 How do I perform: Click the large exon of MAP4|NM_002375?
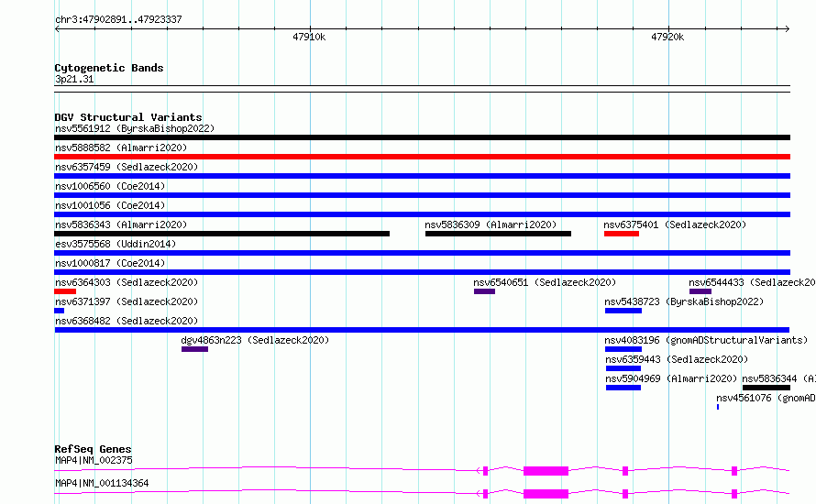(x=546, y=471)
